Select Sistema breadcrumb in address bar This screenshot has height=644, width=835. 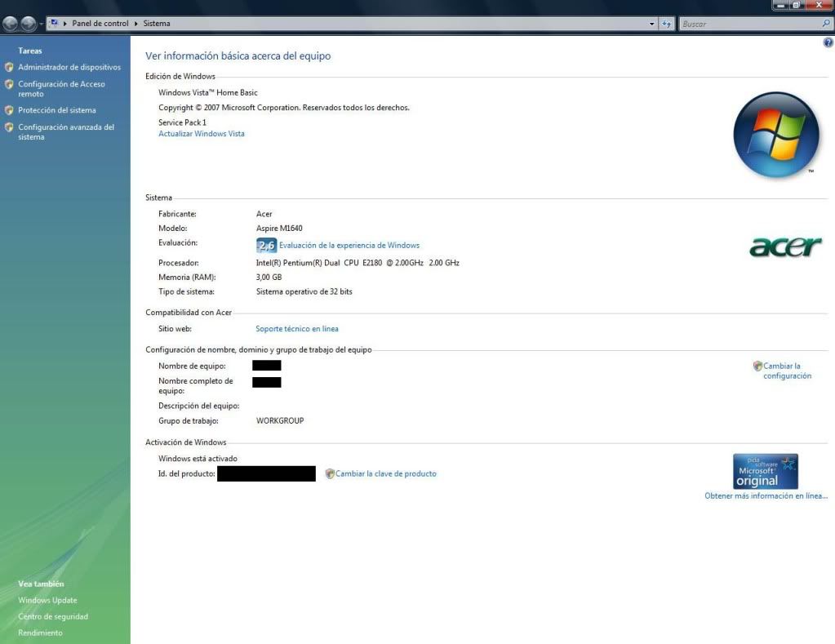point(157,24)
